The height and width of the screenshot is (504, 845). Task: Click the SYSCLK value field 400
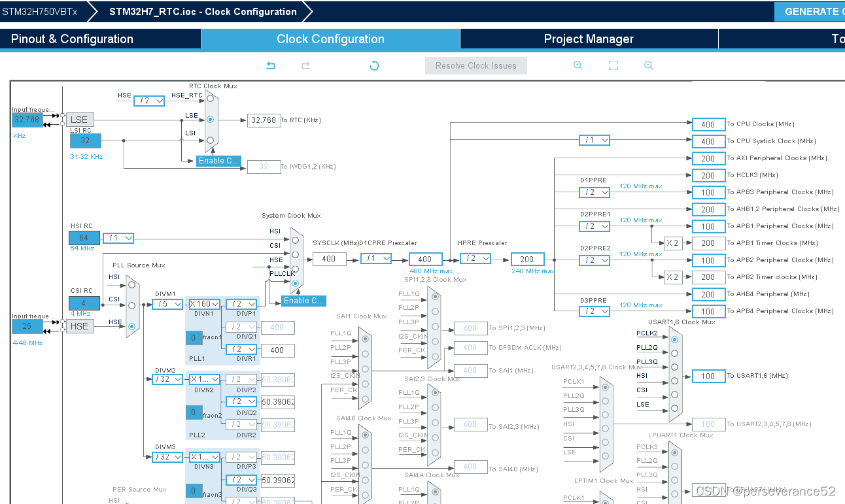point(329,259)
